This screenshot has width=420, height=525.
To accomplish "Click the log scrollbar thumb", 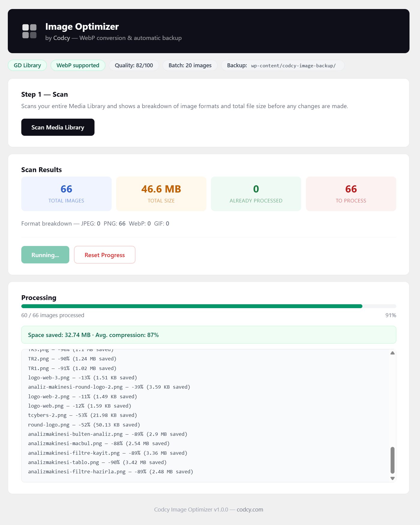I will pyautogui.click(x=392, y=460).
